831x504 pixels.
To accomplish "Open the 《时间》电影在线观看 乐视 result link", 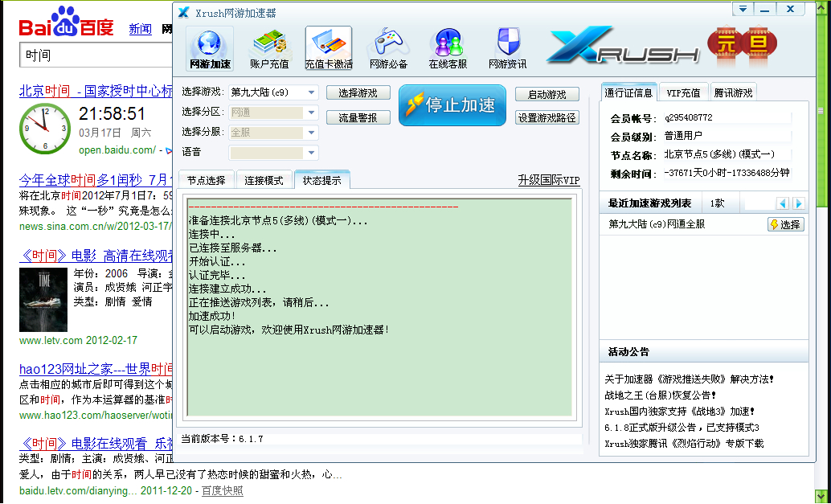I will point(96,443).
